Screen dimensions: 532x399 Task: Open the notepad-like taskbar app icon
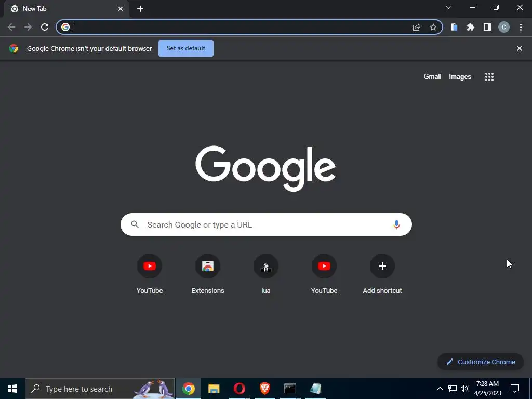pyautogui.click(x=315, y=389)
